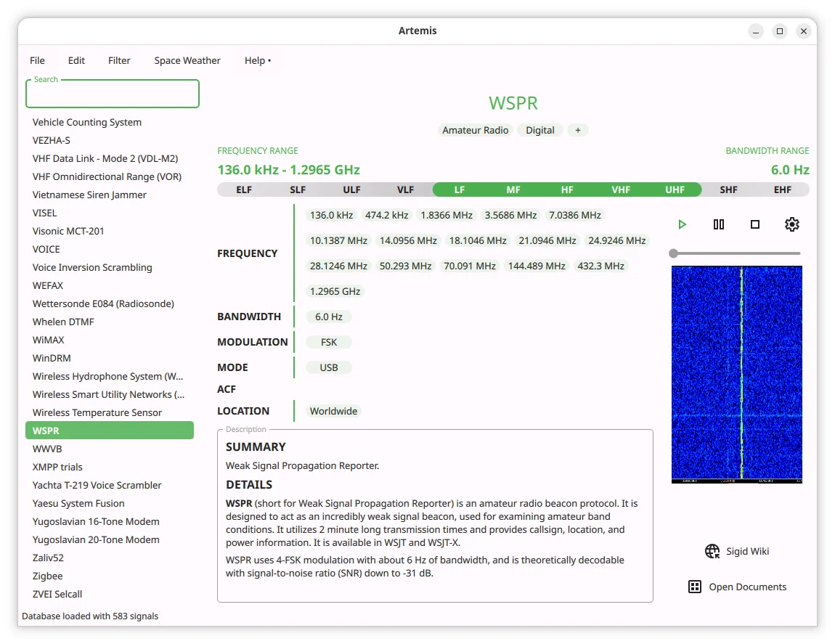Click the 1.2965 GHz frequency chip
835x644 pixels.
pyautogui.click(x=335, y=291)
